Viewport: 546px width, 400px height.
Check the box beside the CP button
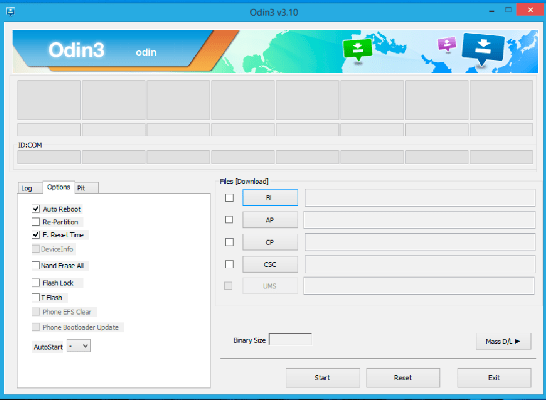tap(229, 242)
